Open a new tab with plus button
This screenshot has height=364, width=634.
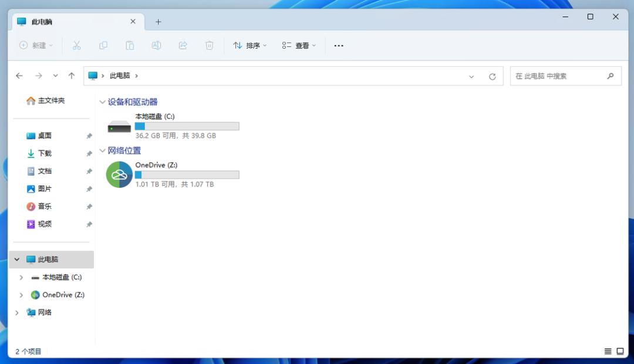point(158,22)
